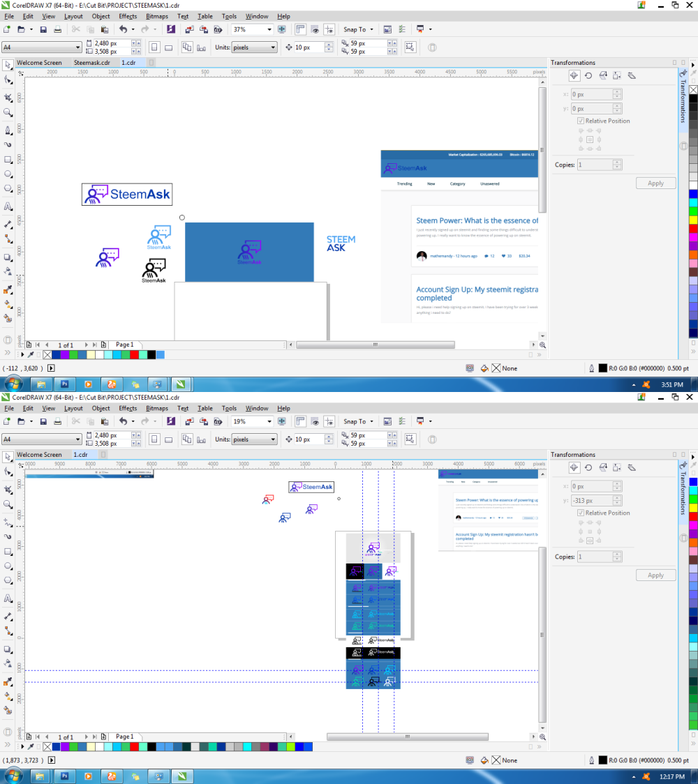The width and height of the screenshot is (698, 784).
Task: Select the Crop tool in top window
Action: [8, 98]
